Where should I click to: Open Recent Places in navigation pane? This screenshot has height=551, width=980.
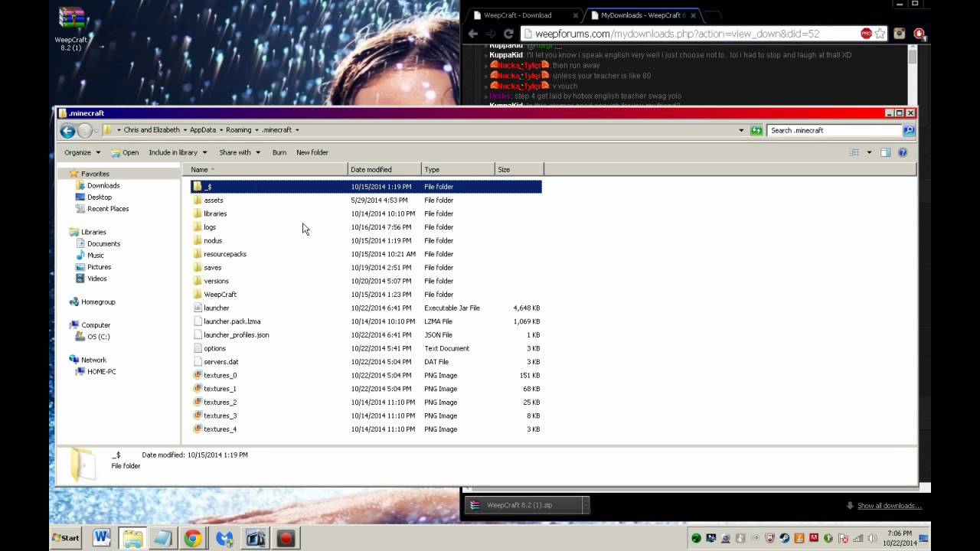[x=107, y=209]
